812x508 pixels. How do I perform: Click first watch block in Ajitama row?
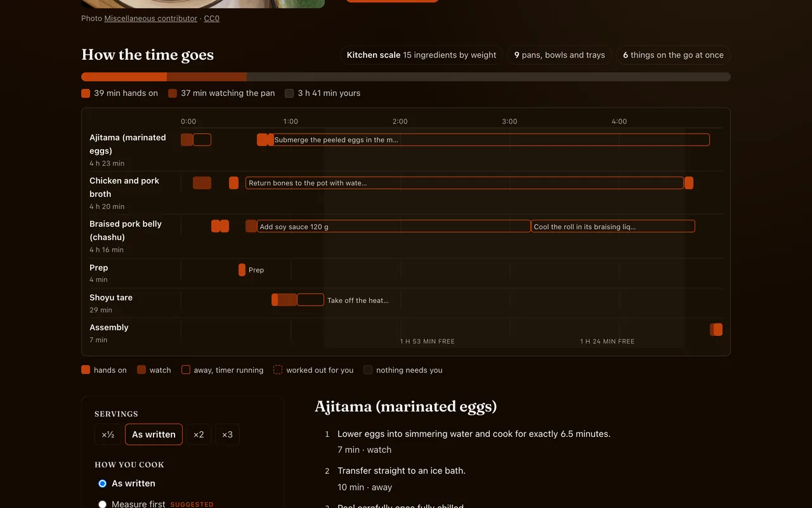pos(187,140)
